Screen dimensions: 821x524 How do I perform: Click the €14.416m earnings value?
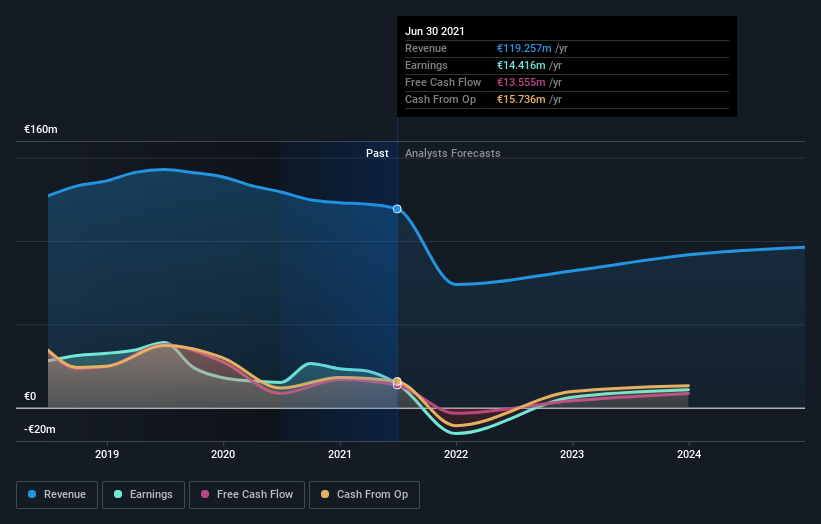point(521,65)
